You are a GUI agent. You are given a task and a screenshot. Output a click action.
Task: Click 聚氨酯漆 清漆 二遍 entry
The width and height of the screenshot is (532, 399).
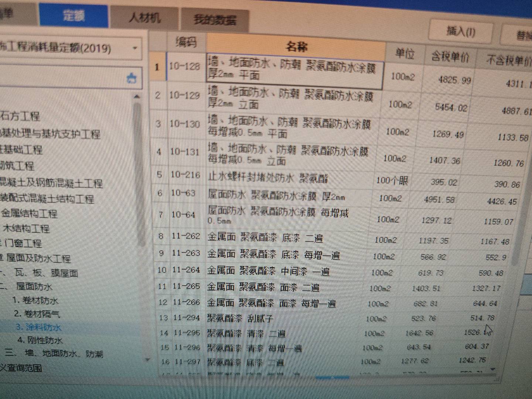click(246, 334)
